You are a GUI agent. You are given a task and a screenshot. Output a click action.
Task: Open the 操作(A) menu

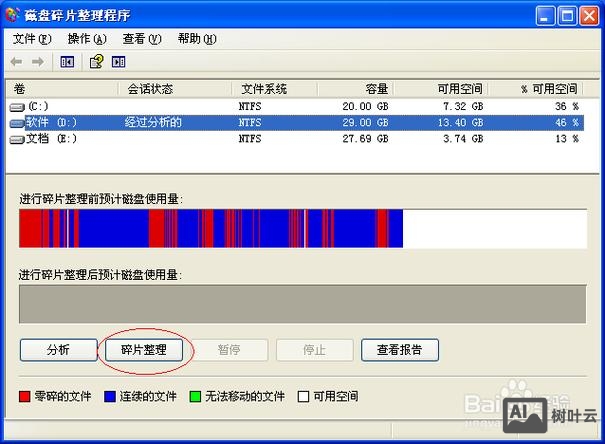point(87,39)
